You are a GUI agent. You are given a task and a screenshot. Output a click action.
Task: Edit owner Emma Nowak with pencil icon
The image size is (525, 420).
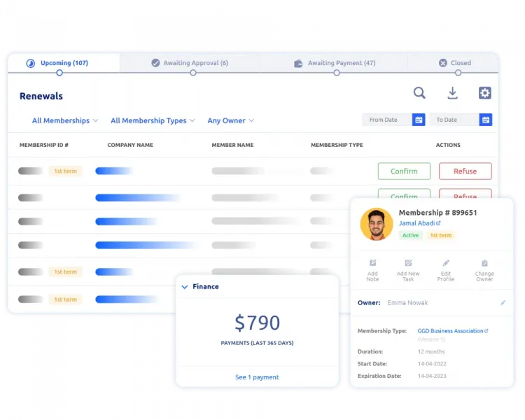click(x=503, y=303)
